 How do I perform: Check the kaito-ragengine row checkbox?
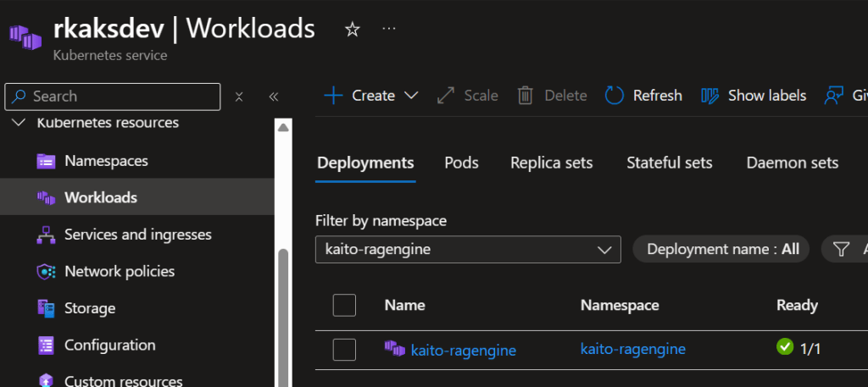[x=344, y=349]
